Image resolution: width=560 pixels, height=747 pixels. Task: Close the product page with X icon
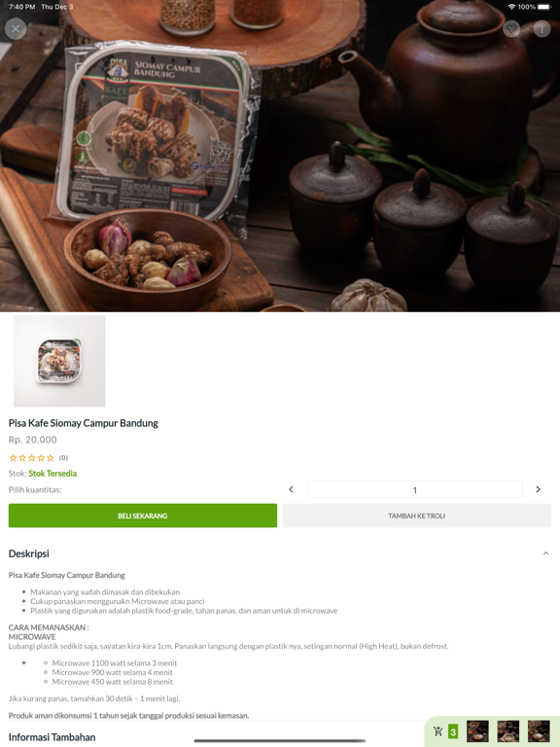[16, 29]
